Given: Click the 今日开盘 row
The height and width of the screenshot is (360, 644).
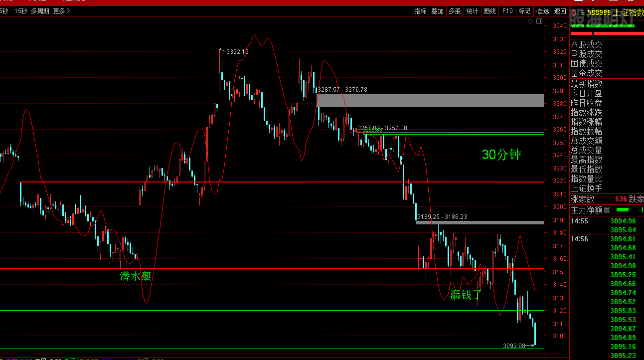Looking at the screenshot, I should [587, 93].
